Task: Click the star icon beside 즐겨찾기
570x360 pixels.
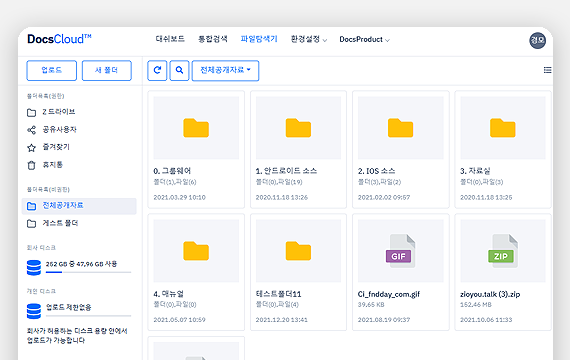Action: pos(32,148)
